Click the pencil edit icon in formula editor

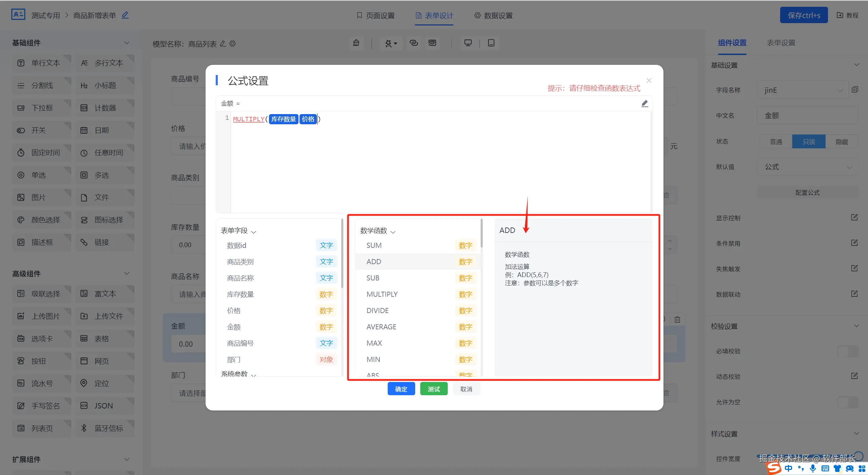coord(644,104)
